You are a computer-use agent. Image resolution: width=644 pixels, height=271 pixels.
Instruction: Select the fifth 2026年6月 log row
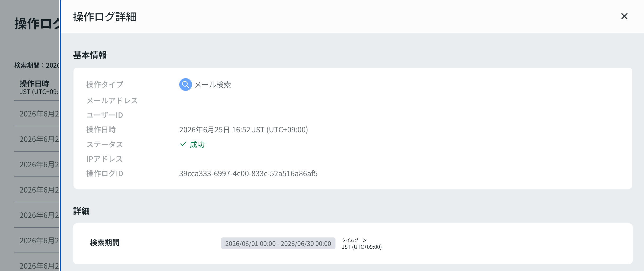coord(37,215)
